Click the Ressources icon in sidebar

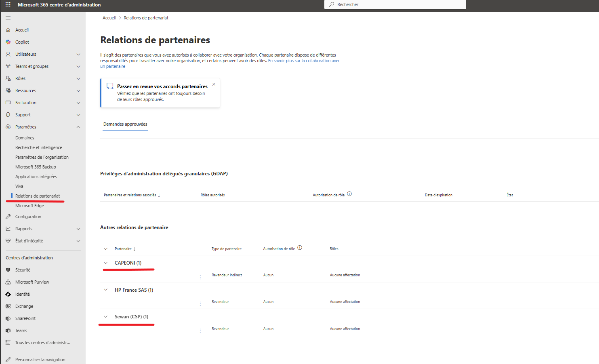click(8, 90)
